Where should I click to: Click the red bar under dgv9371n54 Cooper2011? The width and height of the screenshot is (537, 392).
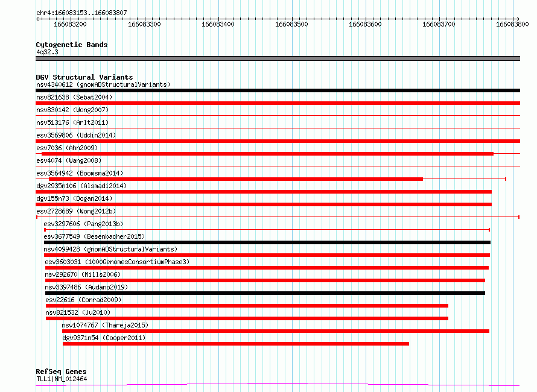(x=236, y=344)
